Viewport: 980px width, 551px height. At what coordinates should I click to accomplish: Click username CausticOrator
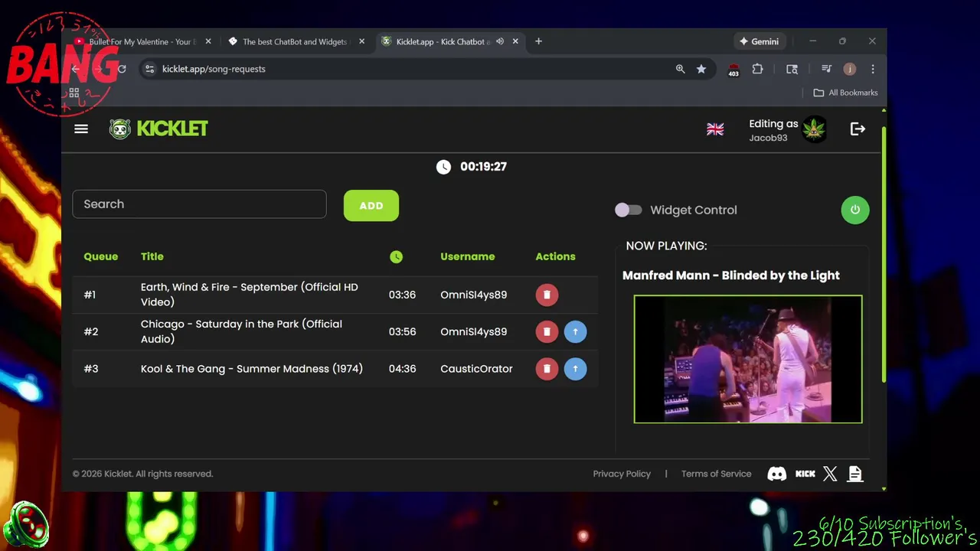point(476,369)
